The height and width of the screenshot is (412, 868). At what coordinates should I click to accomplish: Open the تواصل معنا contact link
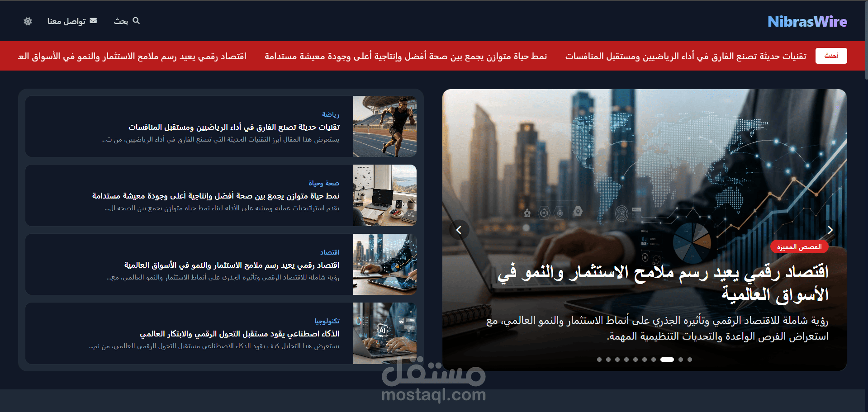pyautogui.click(x=66, y=21)
